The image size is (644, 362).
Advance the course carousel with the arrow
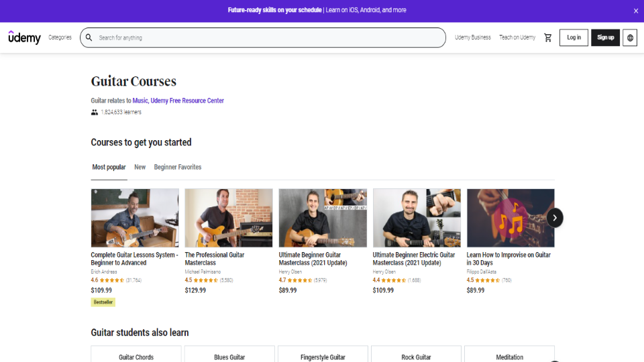[555, 217]
